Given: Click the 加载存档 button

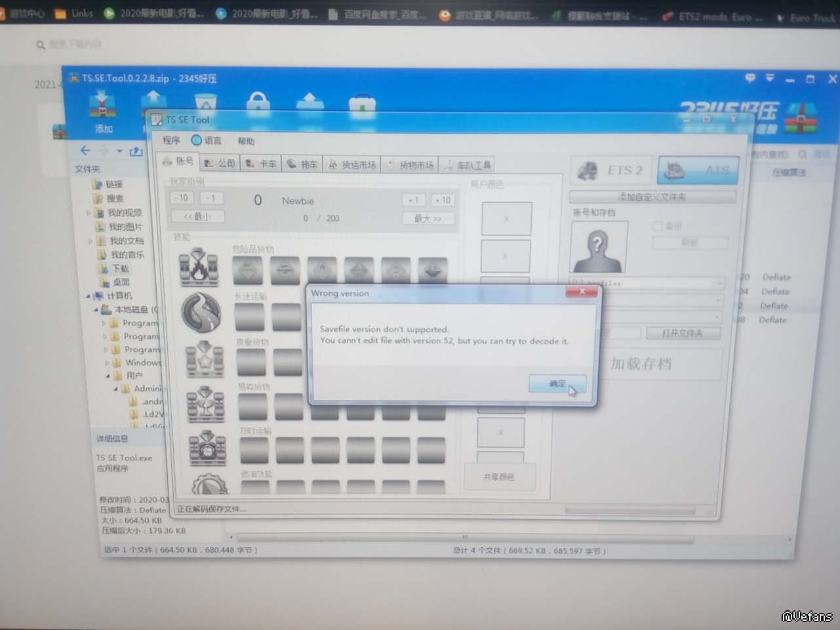Looking at the screenshot, I should 641,364.
